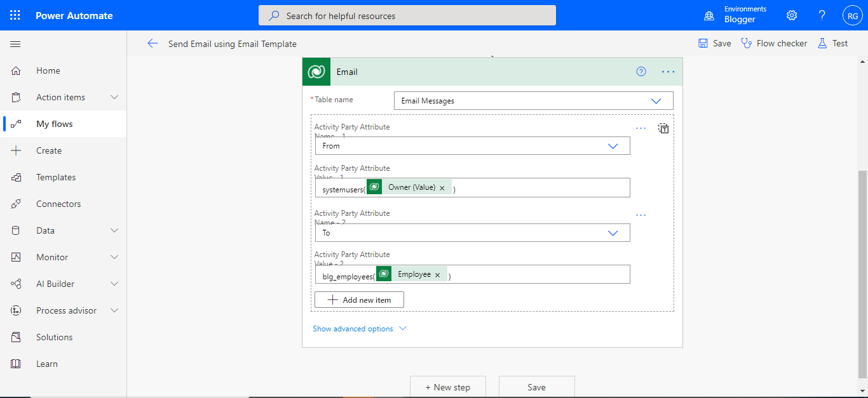868x398 pixels.
Task: Click the vertical scrollbar thumb
Action: point(862,273)
